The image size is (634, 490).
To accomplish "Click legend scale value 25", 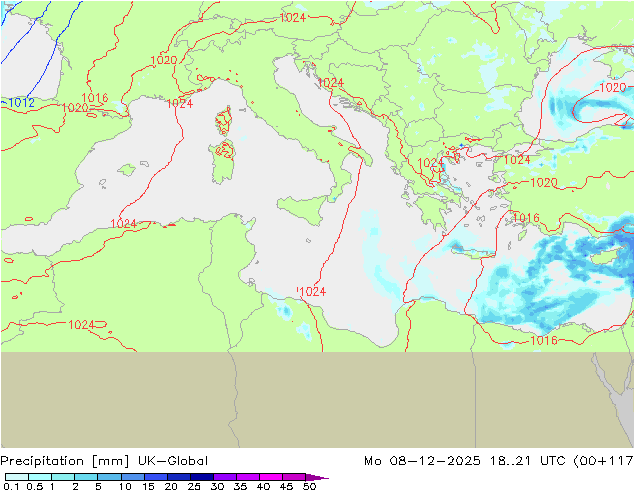I will coord(194,486).
